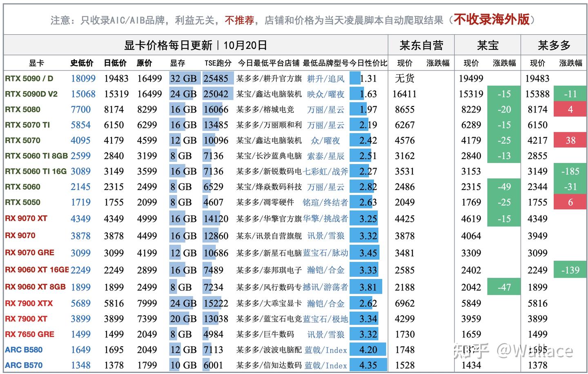
Task: Select the RTX 5080 row label
Action: pos(23,109)
